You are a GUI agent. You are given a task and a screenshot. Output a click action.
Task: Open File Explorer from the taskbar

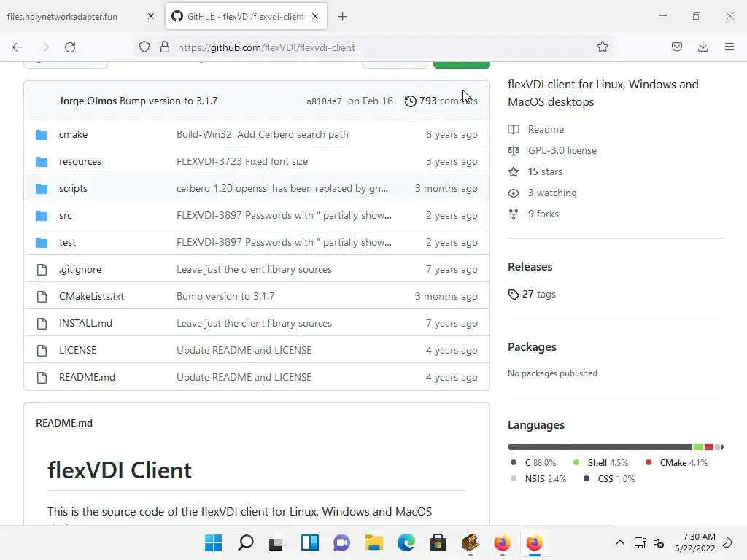[x=374, y=542]
